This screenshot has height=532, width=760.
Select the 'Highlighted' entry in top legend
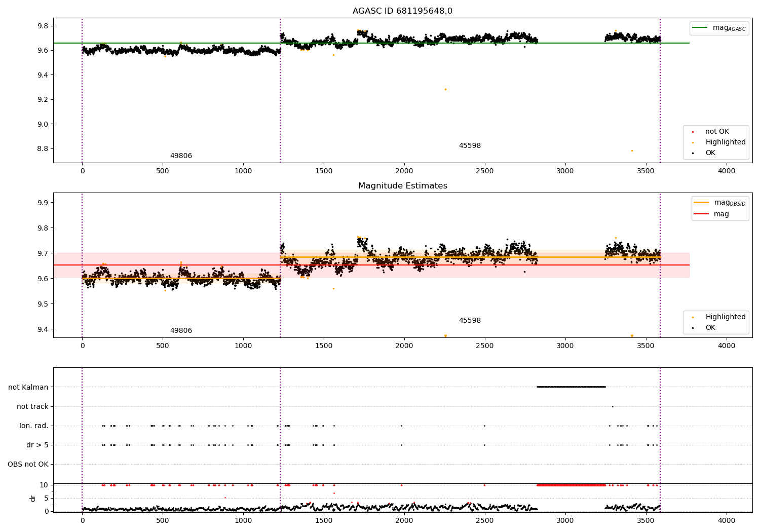725,142
